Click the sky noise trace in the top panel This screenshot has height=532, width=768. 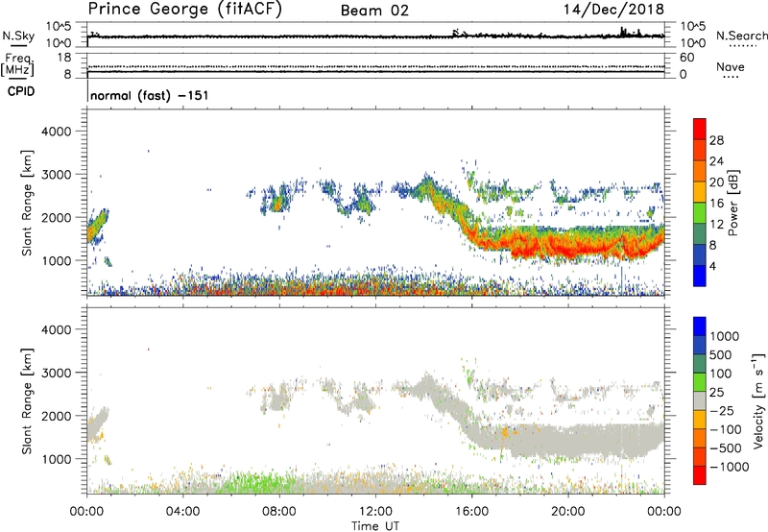375,36
